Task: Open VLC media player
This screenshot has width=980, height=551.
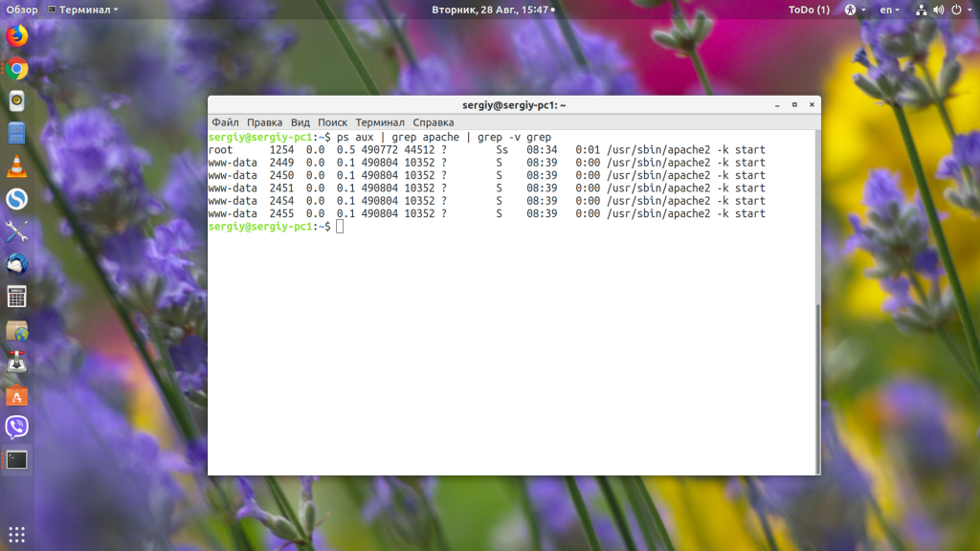Action: pyautogui.click(x=17, y=165)
